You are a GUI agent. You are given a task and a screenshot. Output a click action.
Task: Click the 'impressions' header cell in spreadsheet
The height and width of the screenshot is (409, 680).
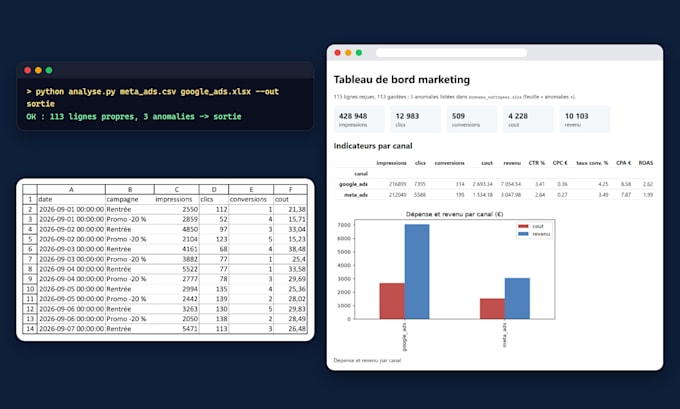click(177, 199)
